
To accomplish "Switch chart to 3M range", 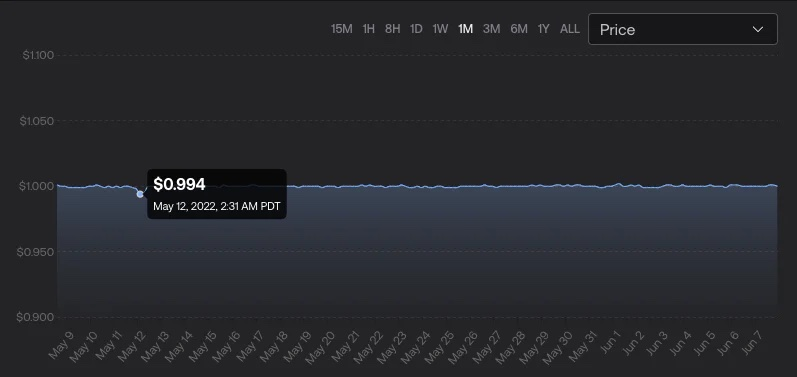I will point(492,29).
